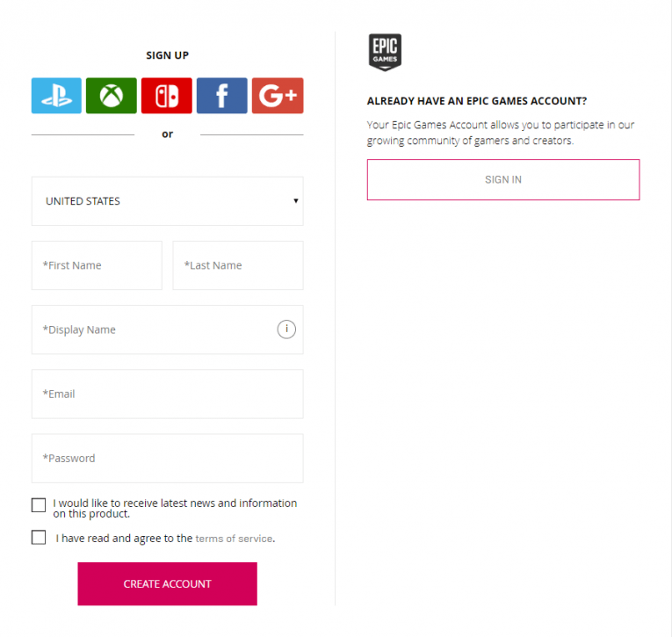Image resolution: width=672 pixels, height=637 pixels.
Task: Focus the First Name field
Action: (x=97, y=265)
